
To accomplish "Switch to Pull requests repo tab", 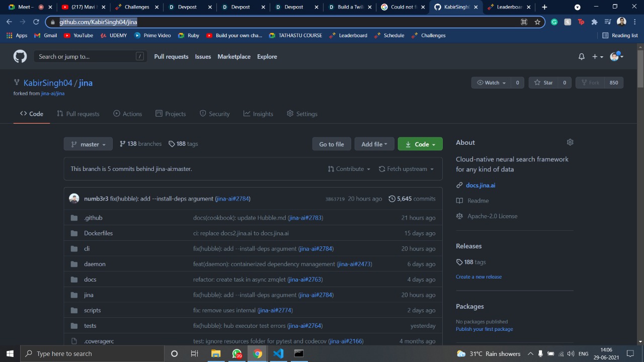I will coord(78,114).
